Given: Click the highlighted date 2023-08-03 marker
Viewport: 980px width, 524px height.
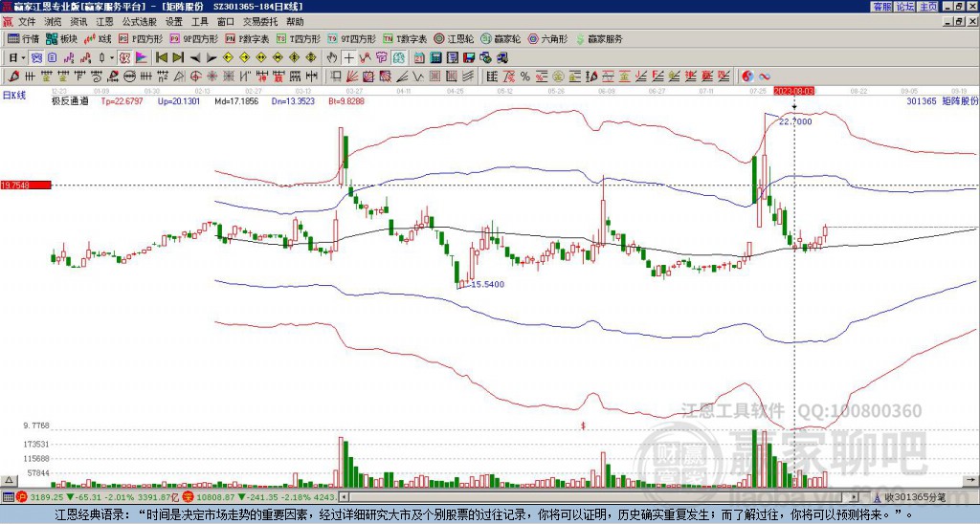Looking at the screenshot, I should [x=793, y=91].
